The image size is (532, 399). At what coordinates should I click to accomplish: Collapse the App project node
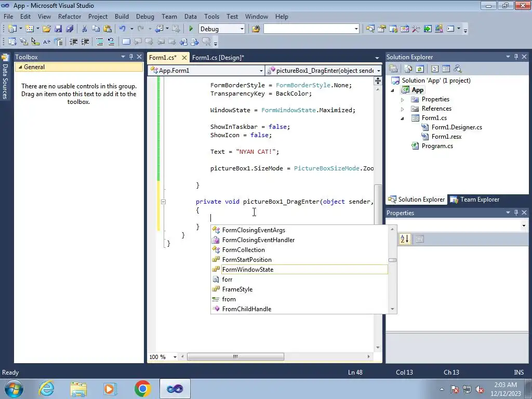tap(393, 90)
